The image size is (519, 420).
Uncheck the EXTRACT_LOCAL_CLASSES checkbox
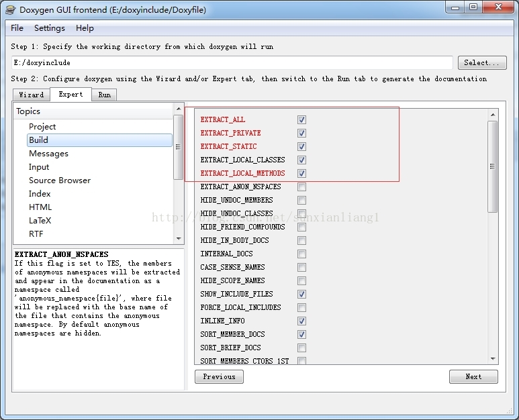301,160
